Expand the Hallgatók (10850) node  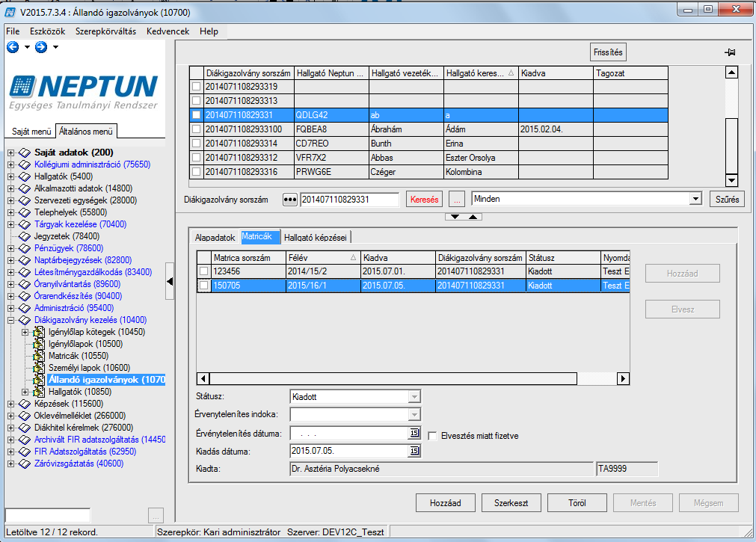(25, 392)
